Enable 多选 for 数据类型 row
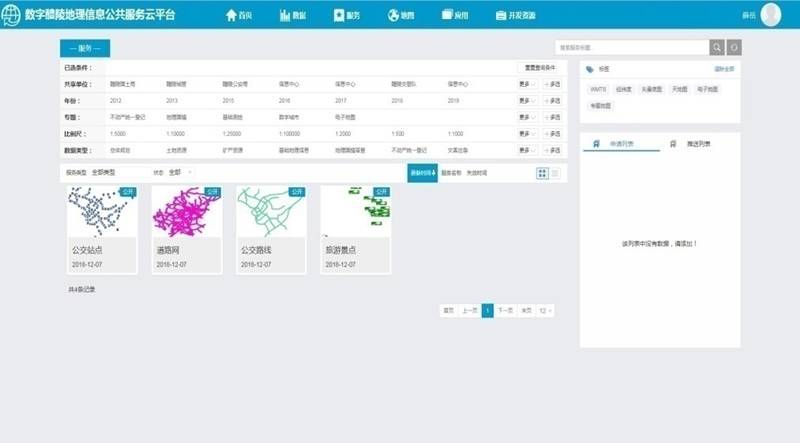 tap(553, 150)
